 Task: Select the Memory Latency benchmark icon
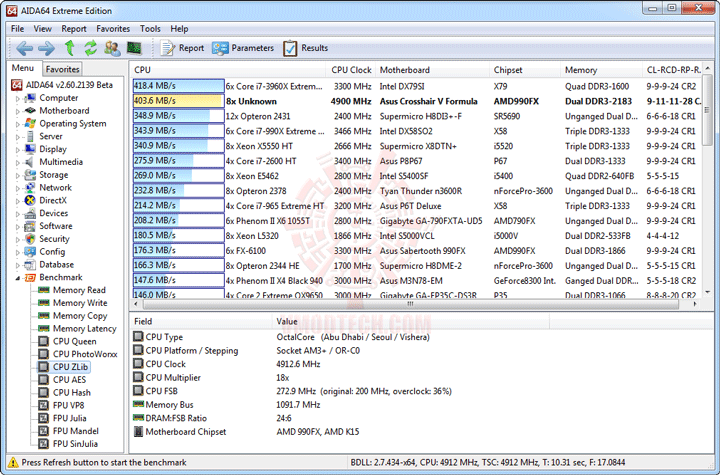[x=44, y=328]
